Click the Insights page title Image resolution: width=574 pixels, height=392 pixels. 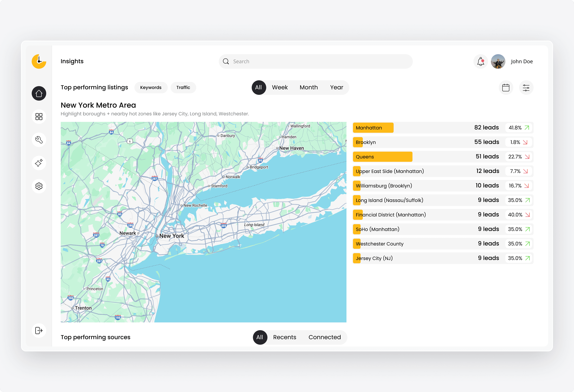tap(72, 61)
